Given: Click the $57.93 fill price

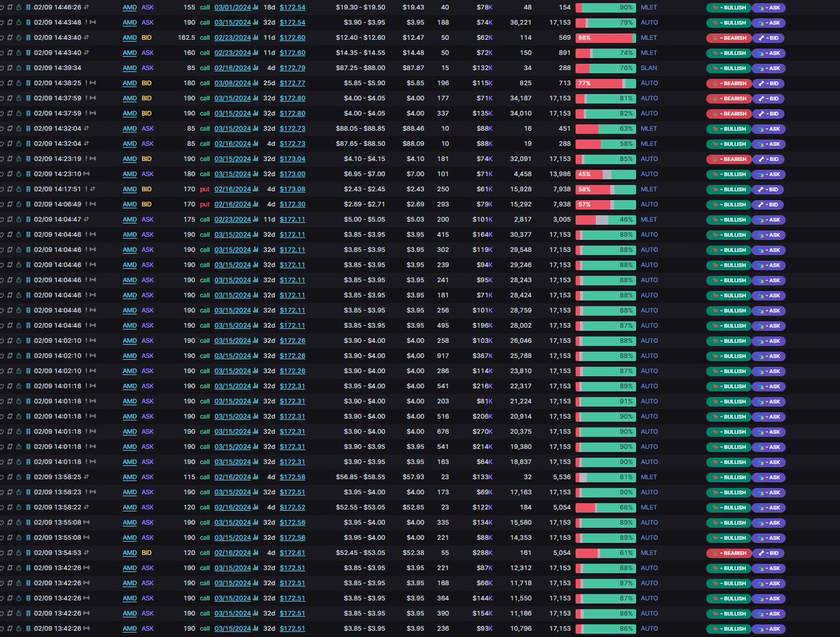Looking at the screenshot, I should click(414, 477).
